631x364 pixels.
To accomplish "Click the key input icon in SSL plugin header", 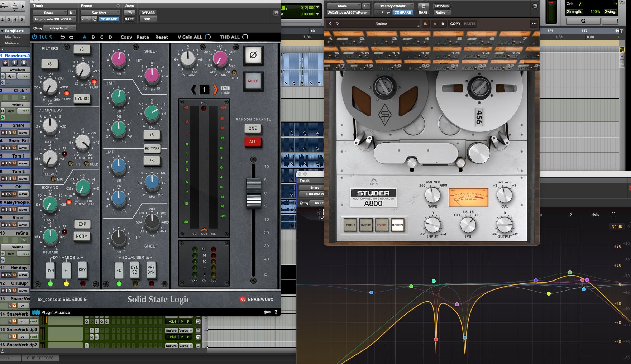I will tap(37, 28).
